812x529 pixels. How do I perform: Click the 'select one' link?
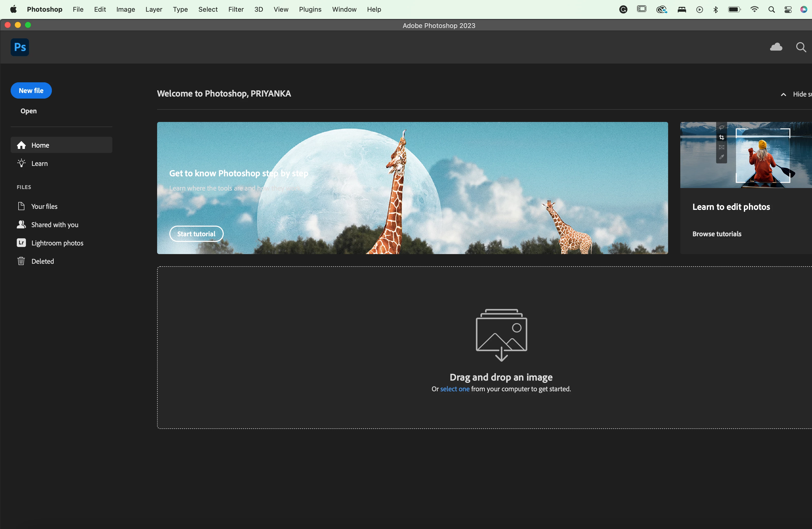455,389
